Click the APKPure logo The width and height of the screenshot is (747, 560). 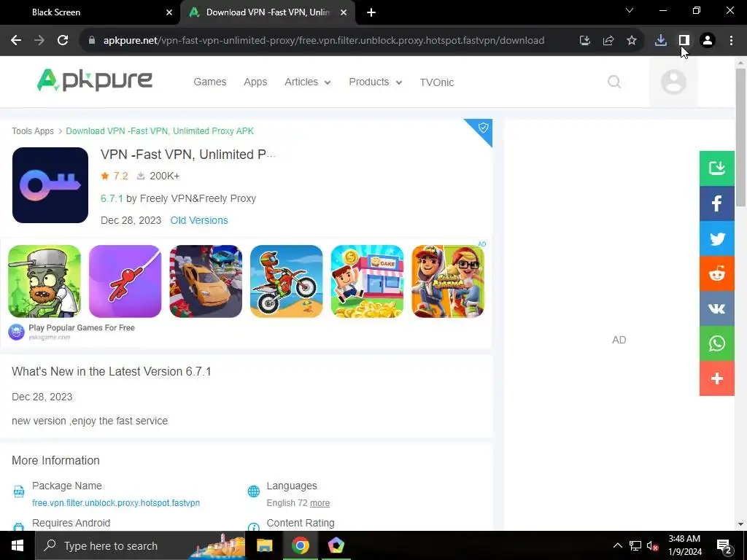(x=94, y=80)
